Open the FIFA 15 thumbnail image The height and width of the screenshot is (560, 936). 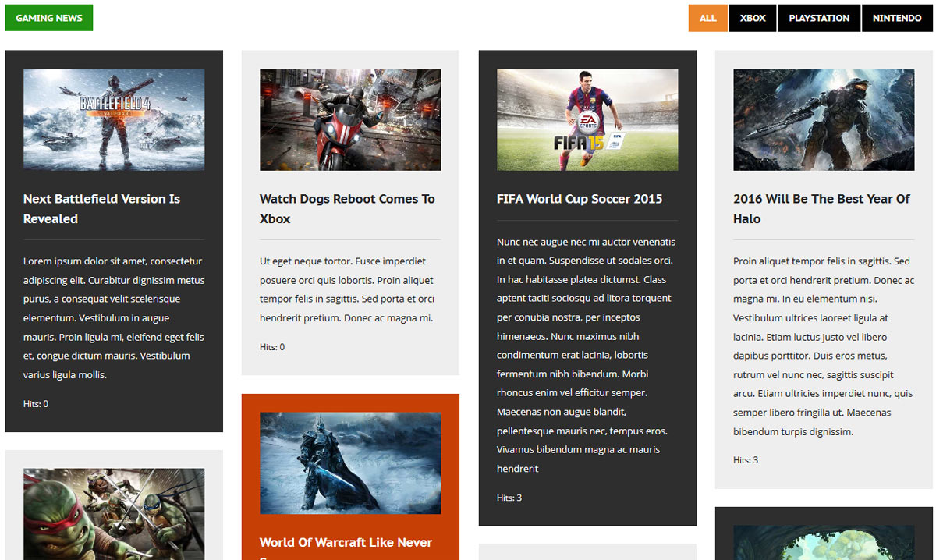point(587,119)
